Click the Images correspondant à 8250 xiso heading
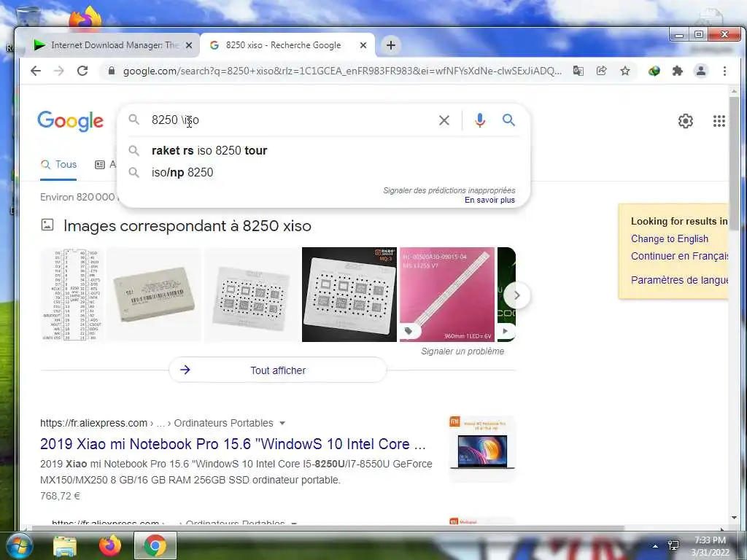 coord(187,226)
